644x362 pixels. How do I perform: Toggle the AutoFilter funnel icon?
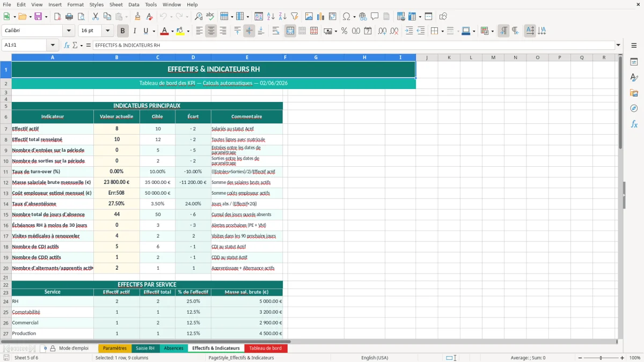[x=294, y=17]
